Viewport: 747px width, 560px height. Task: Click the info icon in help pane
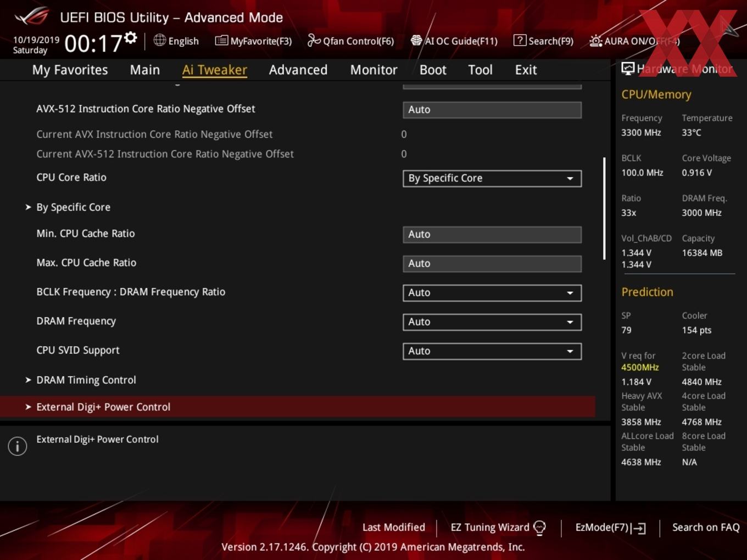(18, 446)
